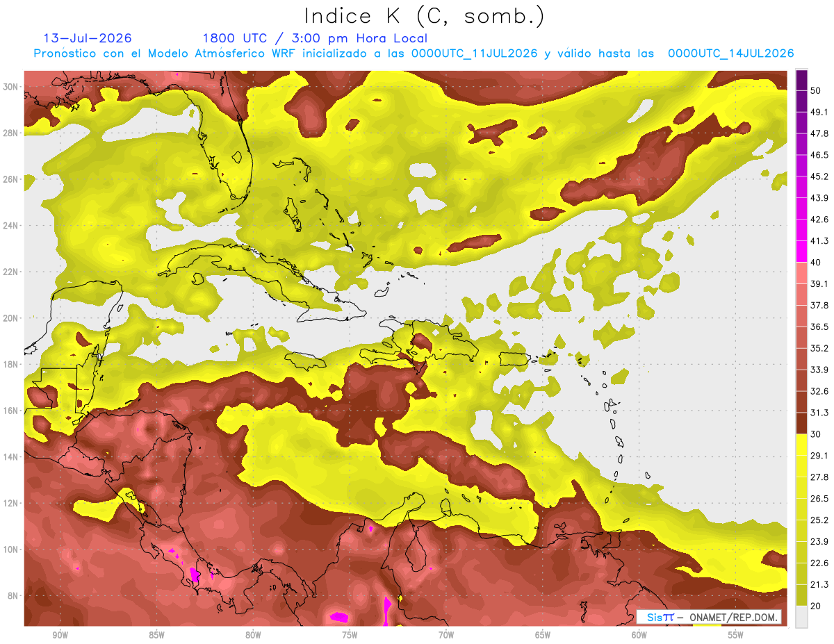Pick the dark brown colorbar segment between 30 and 31.3
834x644 pixels.
pos(801,423)
